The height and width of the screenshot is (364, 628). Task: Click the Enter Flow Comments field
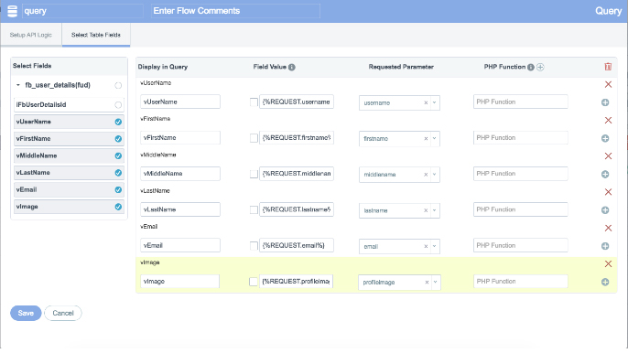[x=235, y=11]
